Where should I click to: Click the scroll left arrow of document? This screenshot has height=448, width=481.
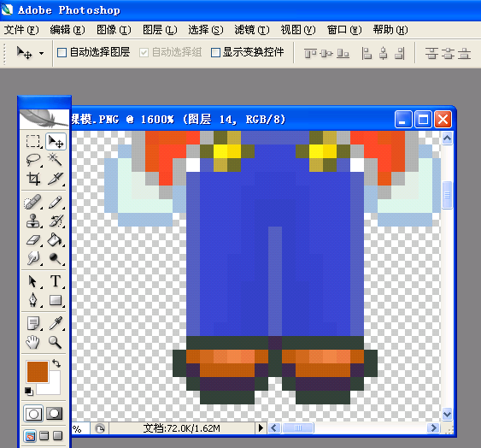(x=274, y=427)
